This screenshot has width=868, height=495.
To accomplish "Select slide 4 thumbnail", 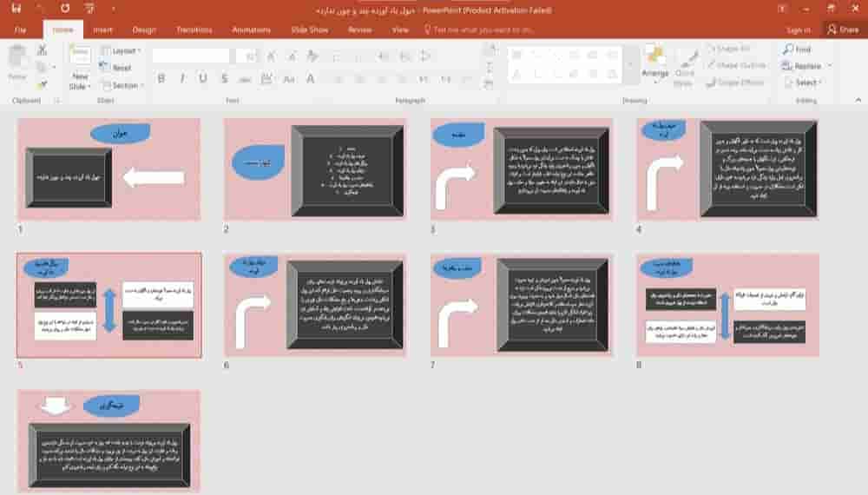I will (727, 169).
